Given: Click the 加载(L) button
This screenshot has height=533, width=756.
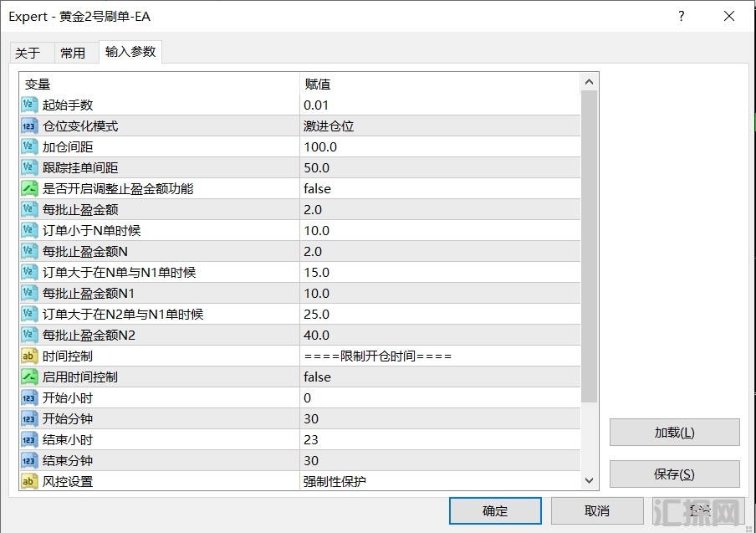Looking at the screenshot, I should 674,433.
